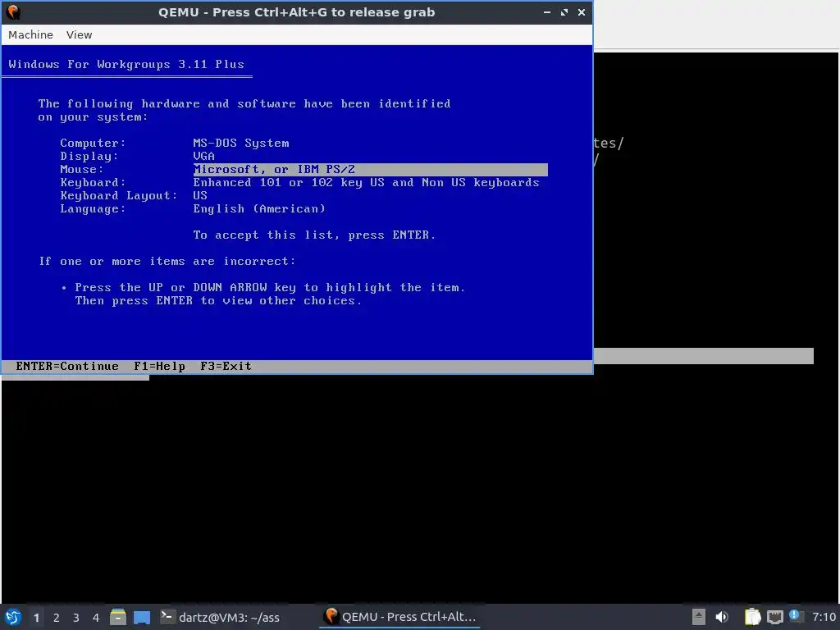Open the start menu icon on taskbar
The width and height of the screenshot is (840, 630).
pos(13,617)
